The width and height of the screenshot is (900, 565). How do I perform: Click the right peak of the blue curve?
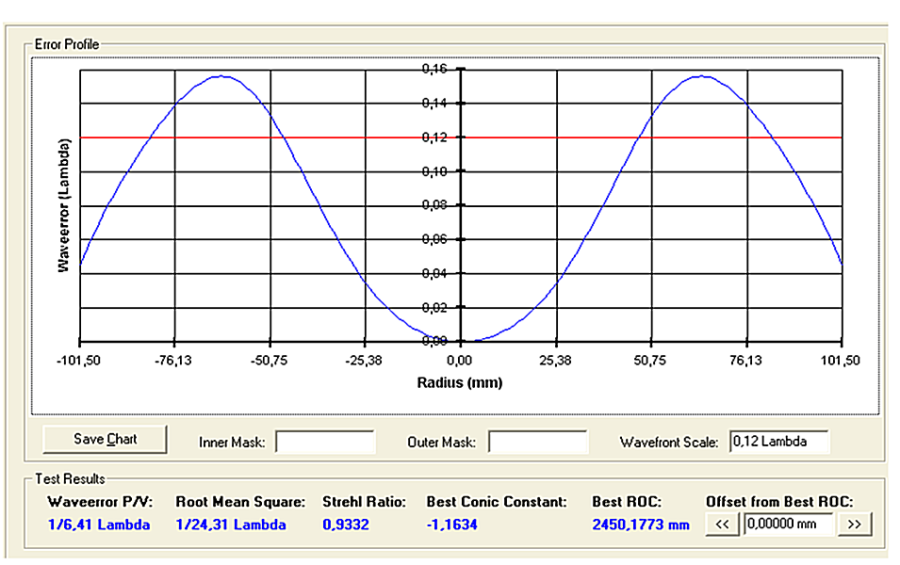(x=703, y=76)
